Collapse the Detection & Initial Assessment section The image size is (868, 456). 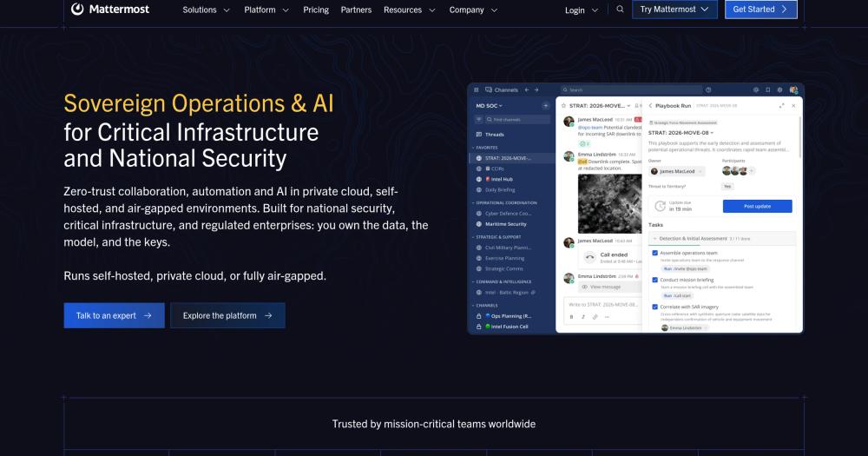tap(722, 238)
